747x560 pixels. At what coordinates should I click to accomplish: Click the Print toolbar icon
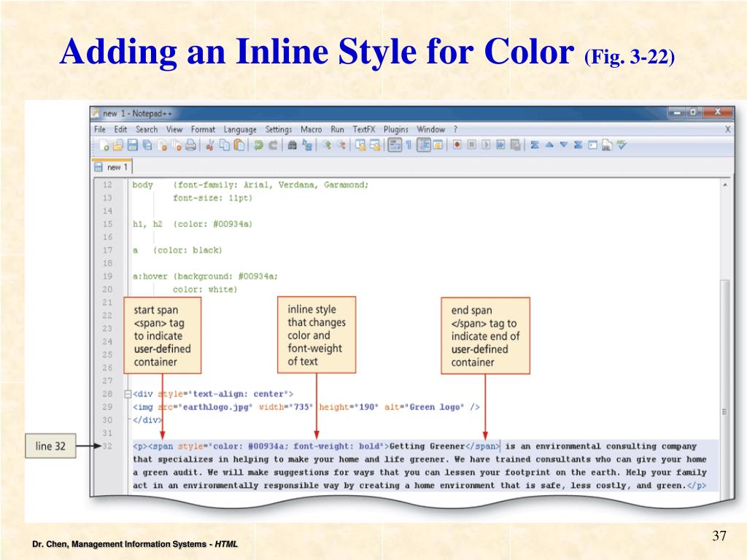[190, 144]
